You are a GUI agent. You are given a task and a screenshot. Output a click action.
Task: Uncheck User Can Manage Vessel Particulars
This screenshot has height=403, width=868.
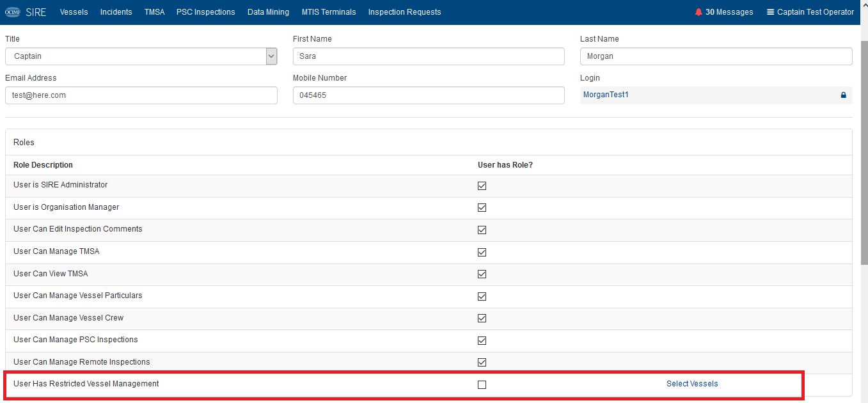[x=482, y=296]
